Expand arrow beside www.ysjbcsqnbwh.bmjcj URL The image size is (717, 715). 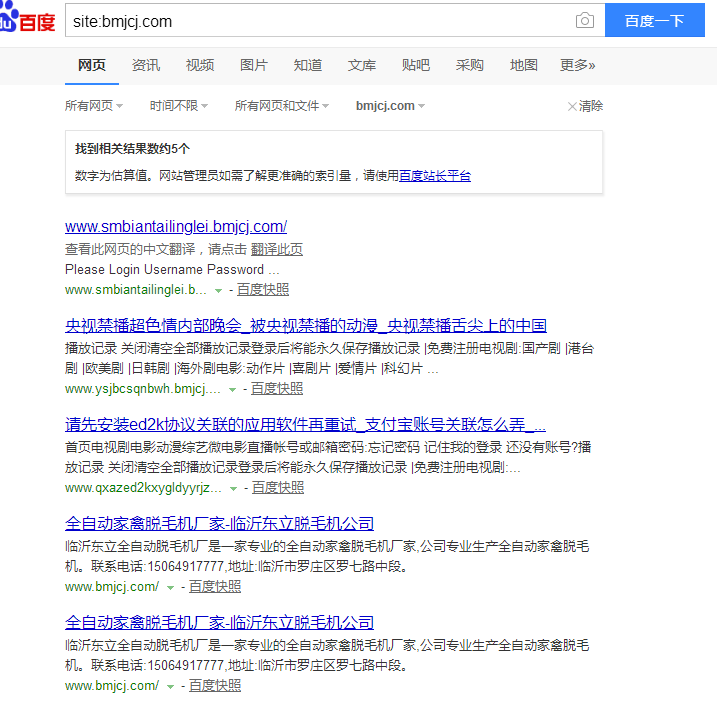[x=232, y=390]
